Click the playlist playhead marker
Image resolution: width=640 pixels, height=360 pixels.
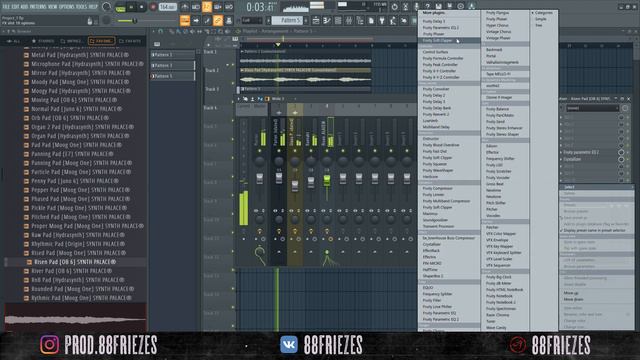coord(278,44)
